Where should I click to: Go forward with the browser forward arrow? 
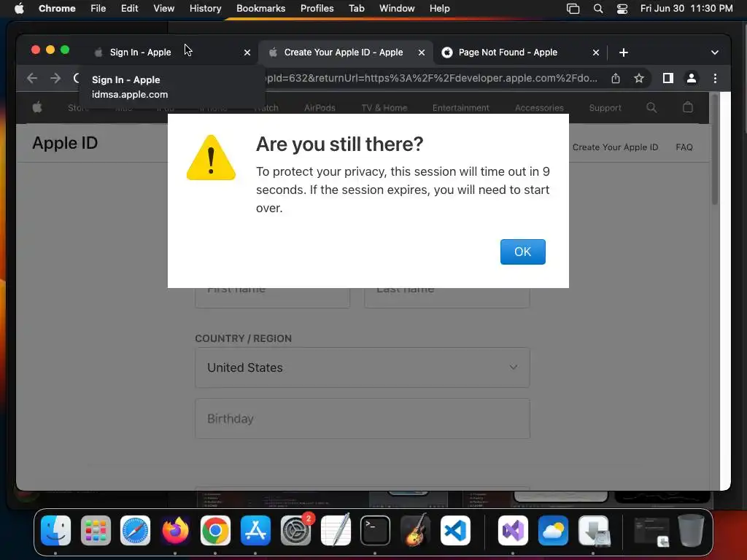point(55,78)
